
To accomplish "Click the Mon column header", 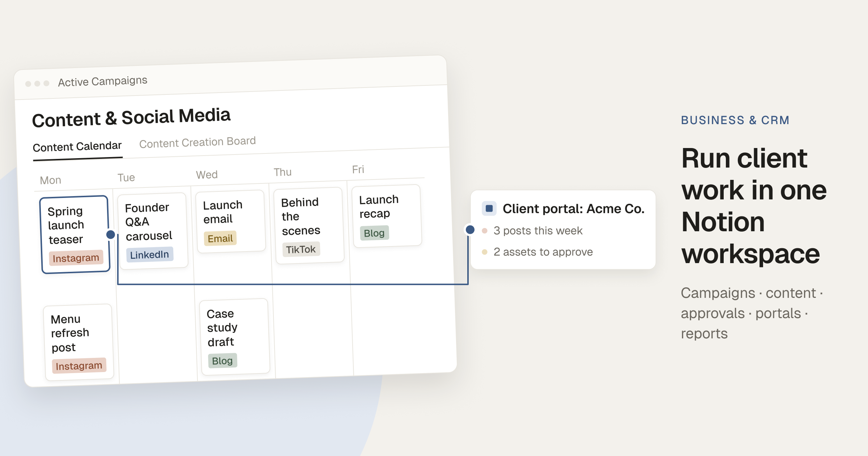I will click(51, 180).
